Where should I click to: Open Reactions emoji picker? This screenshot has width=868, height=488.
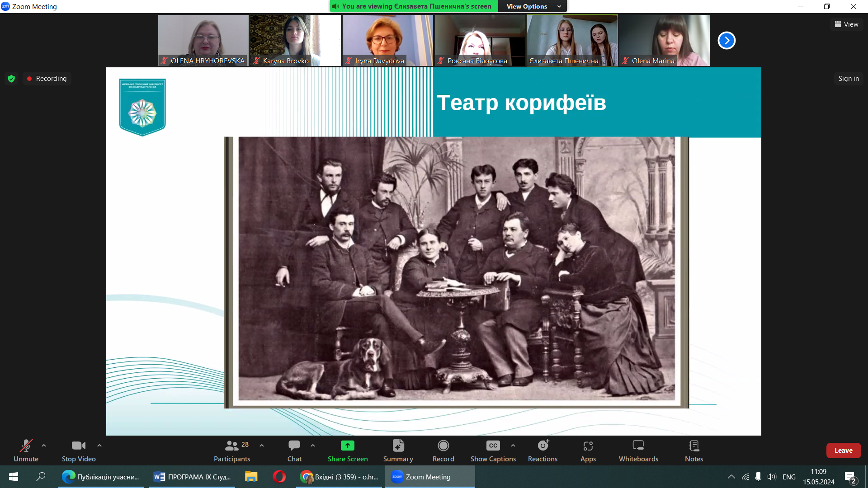[542, 446]
